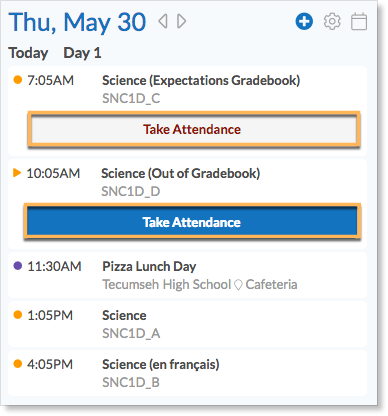Select the Day 1 label
Screen dimensions: 388x416
82,53
